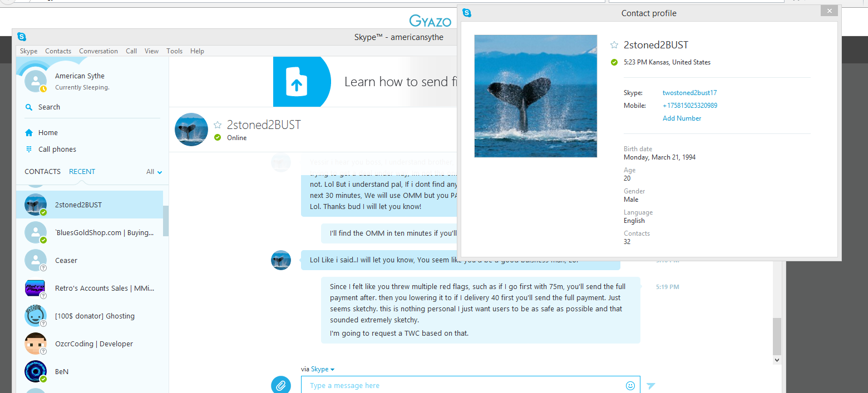
Task: Click the twostoned2bust17 Skype name link
Action: 689,93
